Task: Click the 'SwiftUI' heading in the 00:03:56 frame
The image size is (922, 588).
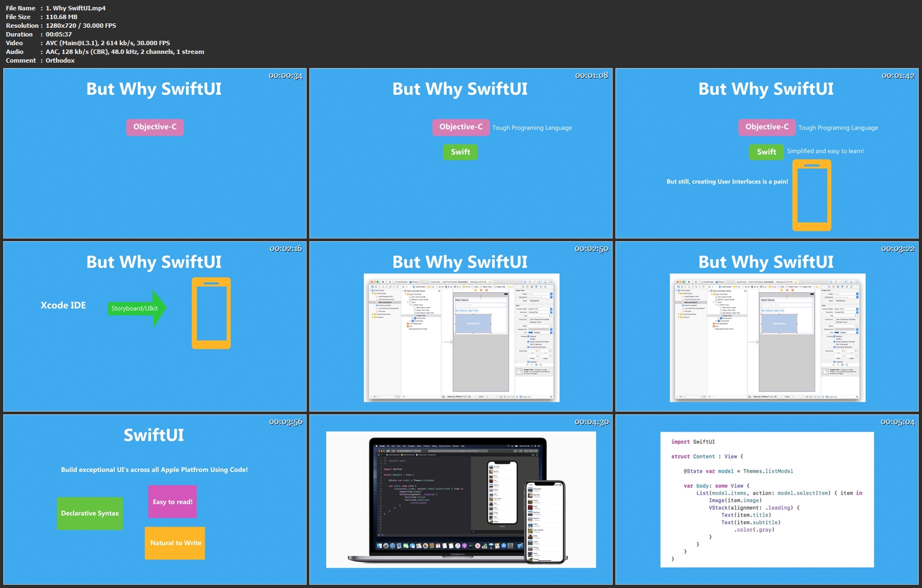Action: [x=154, y=435]
